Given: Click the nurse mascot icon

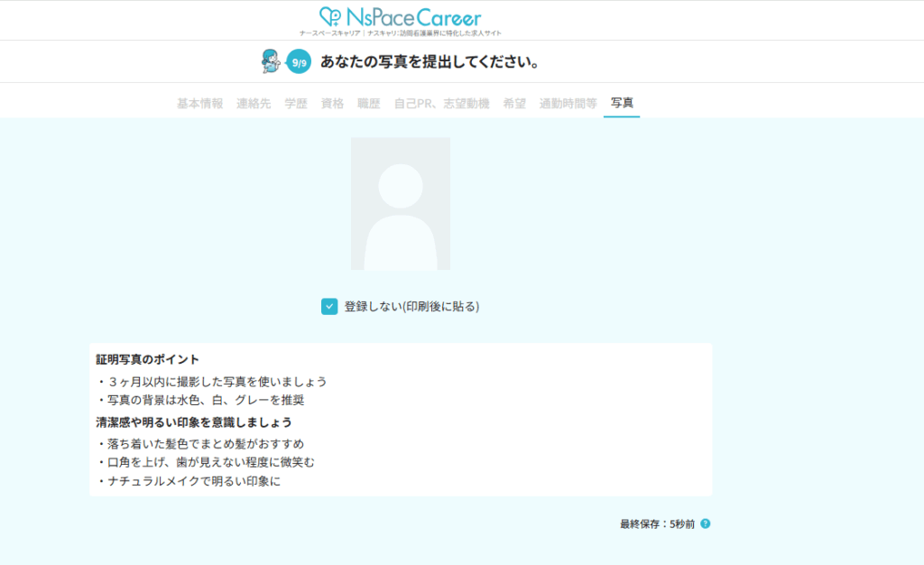Looking at the screenshot, I should pos(270,61).
